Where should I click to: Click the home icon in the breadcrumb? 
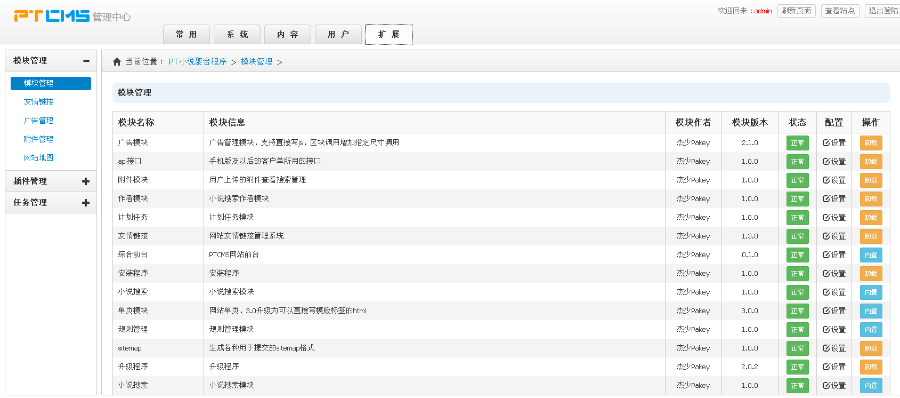point(117,62)
